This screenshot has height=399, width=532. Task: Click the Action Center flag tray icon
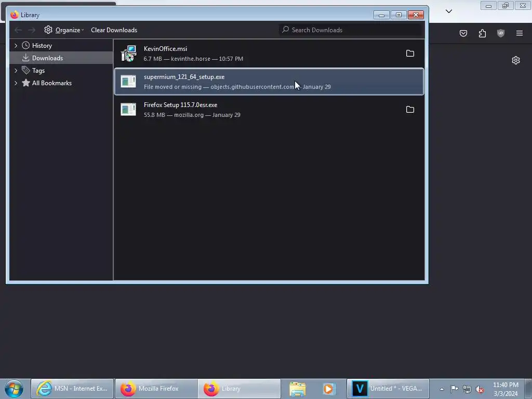[454, 389]
